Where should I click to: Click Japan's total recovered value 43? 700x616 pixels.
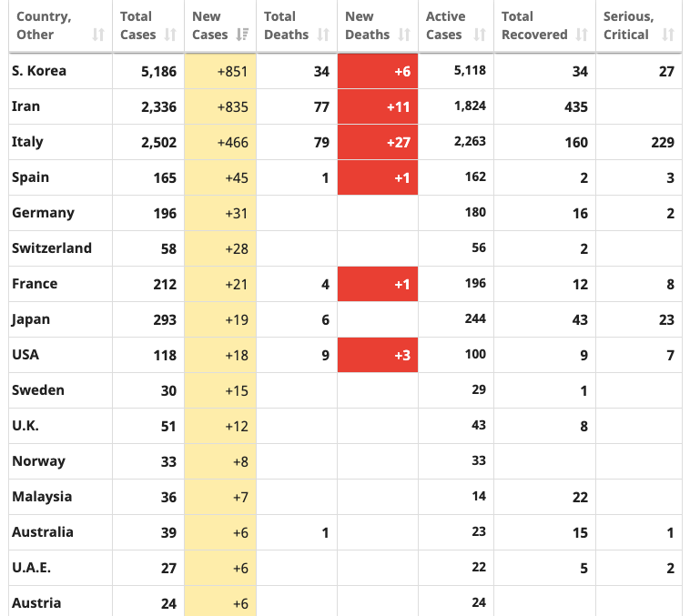tap(580, 319)
